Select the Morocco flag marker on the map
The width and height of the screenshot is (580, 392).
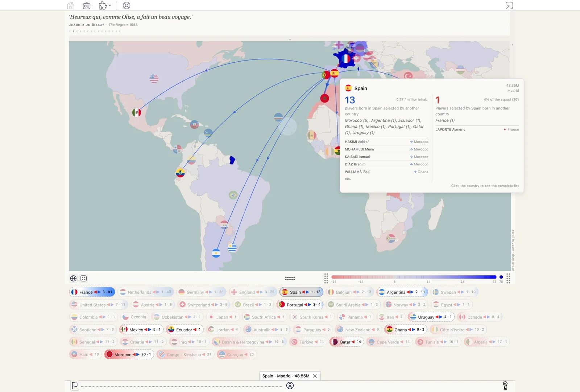pos(324,98)
